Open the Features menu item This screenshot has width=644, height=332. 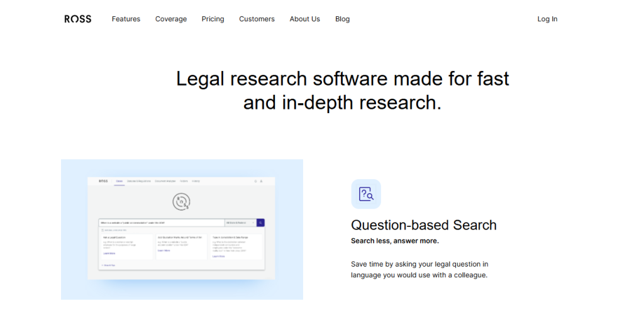point(126,19)
